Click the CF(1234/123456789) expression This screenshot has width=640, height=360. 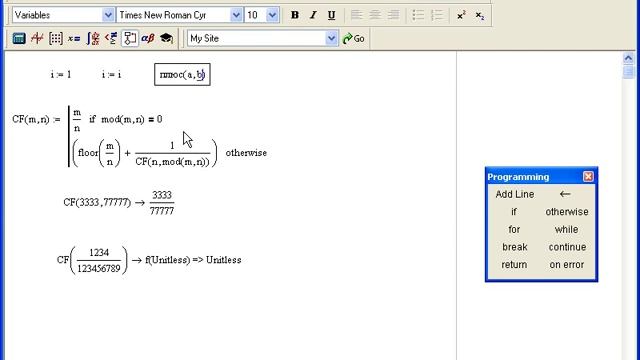tap(92, 260)
